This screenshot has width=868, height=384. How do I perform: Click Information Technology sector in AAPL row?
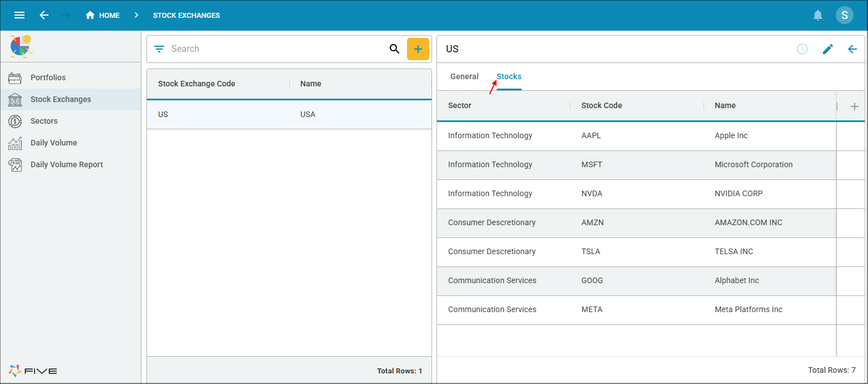pyautogui.click(x=490, y=135)
